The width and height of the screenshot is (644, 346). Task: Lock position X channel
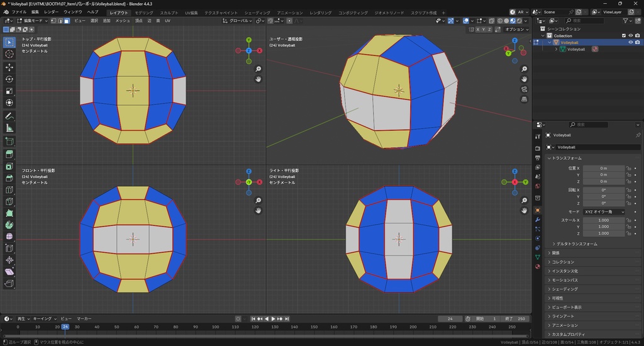628,168
